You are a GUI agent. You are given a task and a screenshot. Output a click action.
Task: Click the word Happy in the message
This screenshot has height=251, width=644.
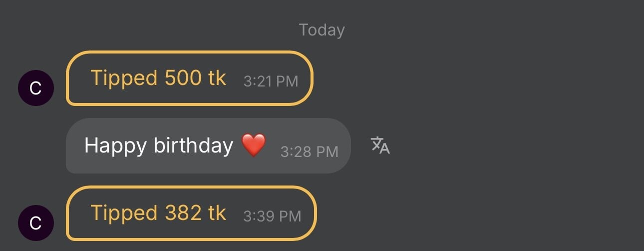115,146
